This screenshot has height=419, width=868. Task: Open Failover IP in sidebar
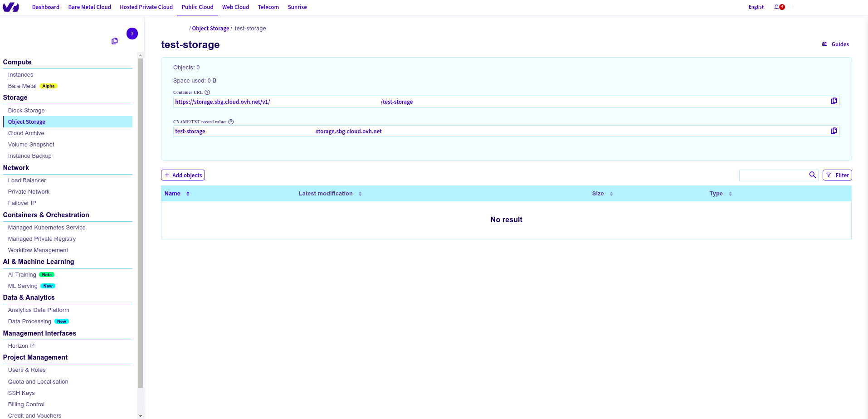coord(22,203)
